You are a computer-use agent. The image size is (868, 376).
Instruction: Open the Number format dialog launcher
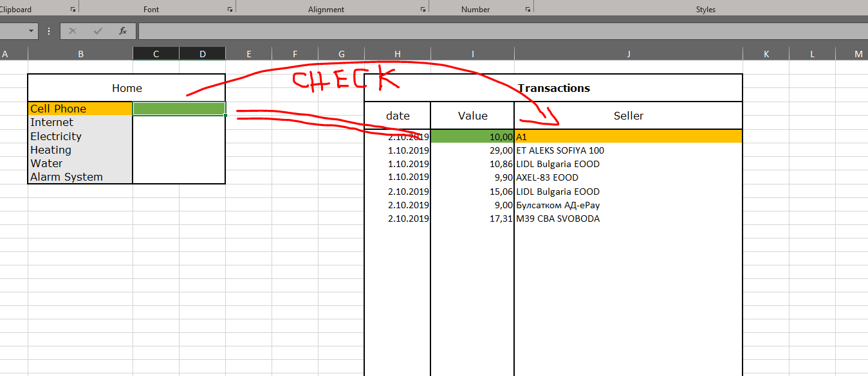coord(528,8)
